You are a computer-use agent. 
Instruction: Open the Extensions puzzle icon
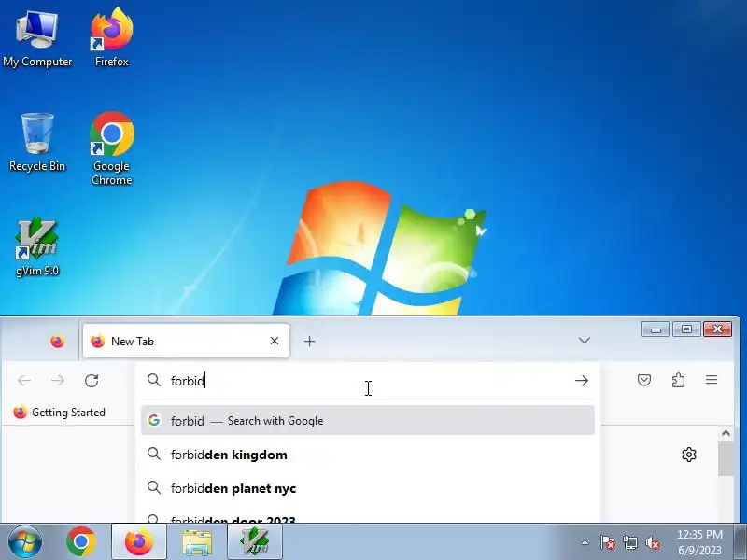click(x=679, y=380)
